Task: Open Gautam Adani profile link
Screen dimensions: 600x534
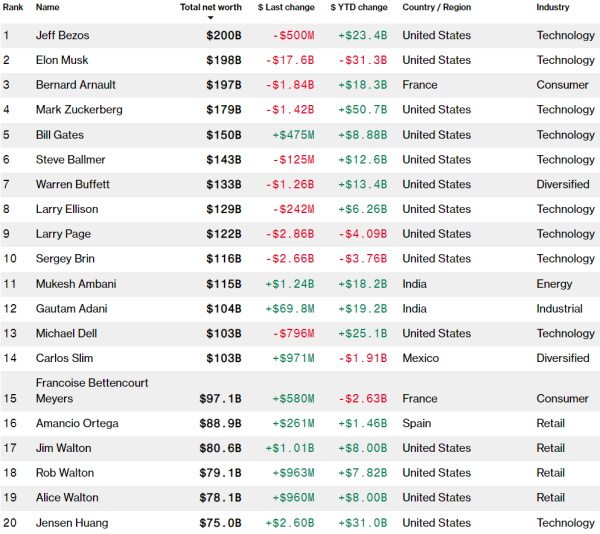Action: pyautogui.click(x=72, y=309)
